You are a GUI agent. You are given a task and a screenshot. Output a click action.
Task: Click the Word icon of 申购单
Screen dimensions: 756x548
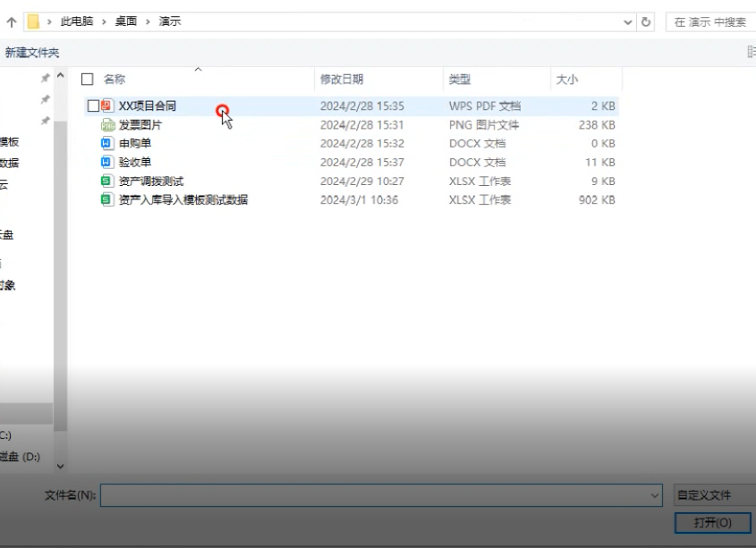(x=107, y=143)
